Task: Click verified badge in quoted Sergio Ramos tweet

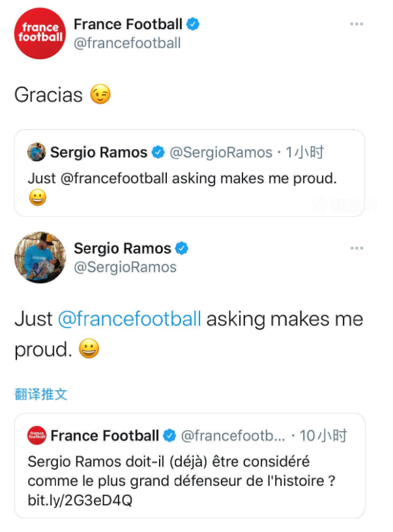Action: pos(158,152)
